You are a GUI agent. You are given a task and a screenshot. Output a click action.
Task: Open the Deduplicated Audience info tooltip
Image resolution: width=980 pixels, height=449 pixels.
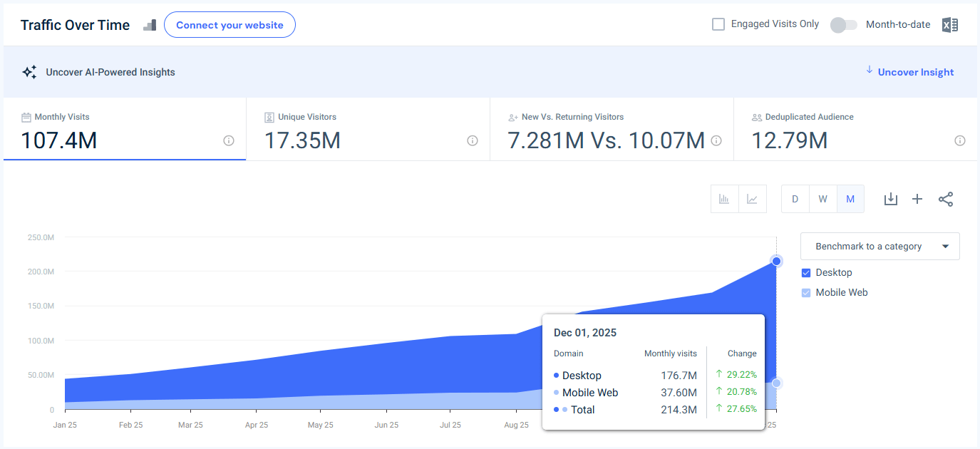pyautogui.click(x=960, y=140)
